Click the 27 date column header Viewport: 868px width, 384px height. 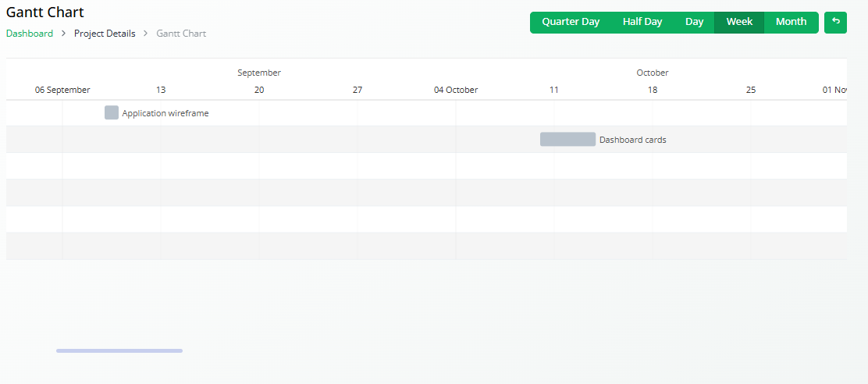(358, 90)
